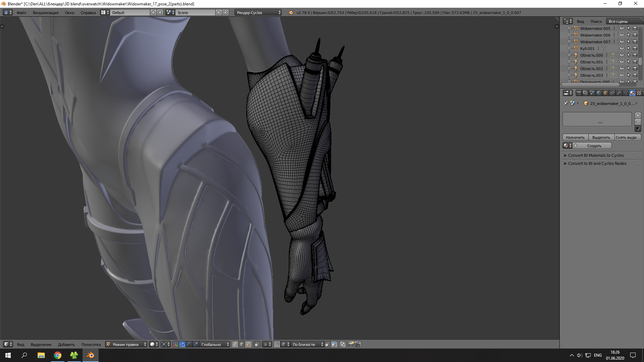Open the Полисетка menu in viewport header
644x362 pixels.
91,345
